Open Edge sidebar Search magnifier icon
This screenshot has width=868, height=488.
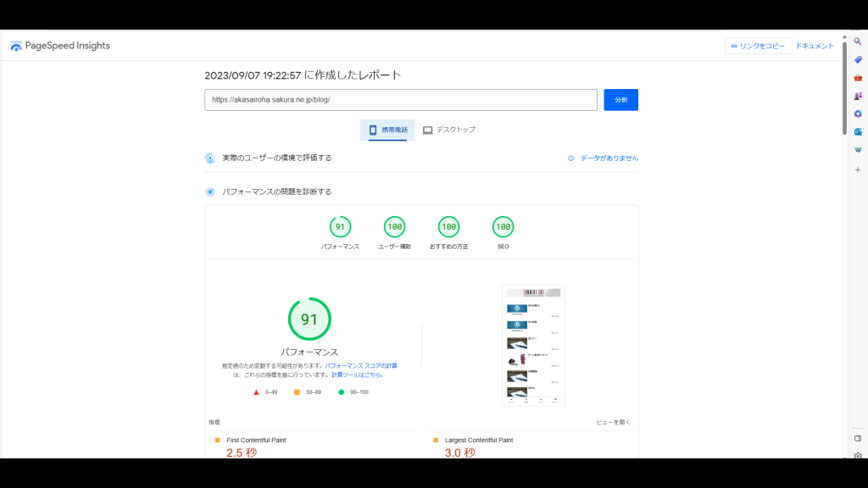(x=858, y=42)
